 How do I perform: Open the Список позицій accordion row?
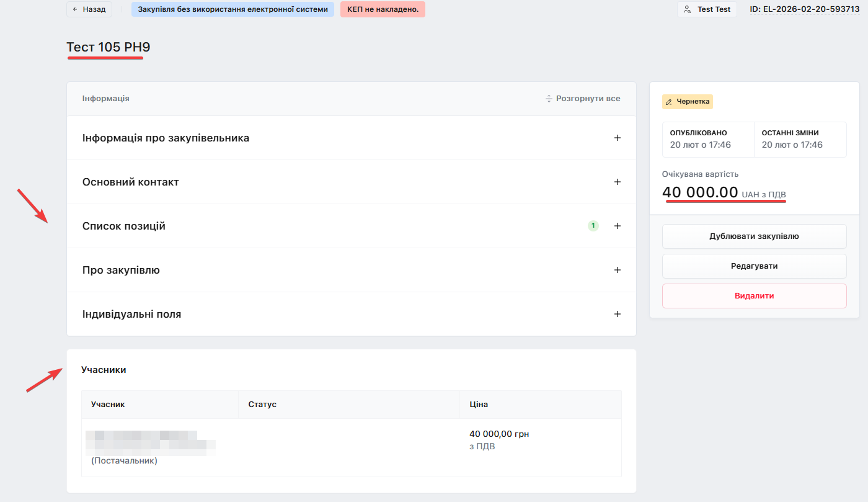coord(124,226)
